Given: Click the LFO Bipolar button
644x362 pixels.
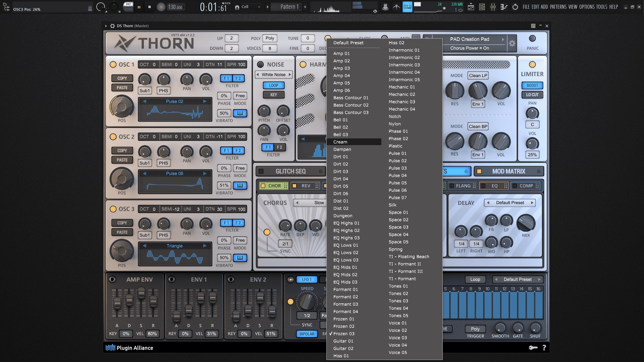Looking at the screenshot, I should pyautogui.click(x=307, y=334).
